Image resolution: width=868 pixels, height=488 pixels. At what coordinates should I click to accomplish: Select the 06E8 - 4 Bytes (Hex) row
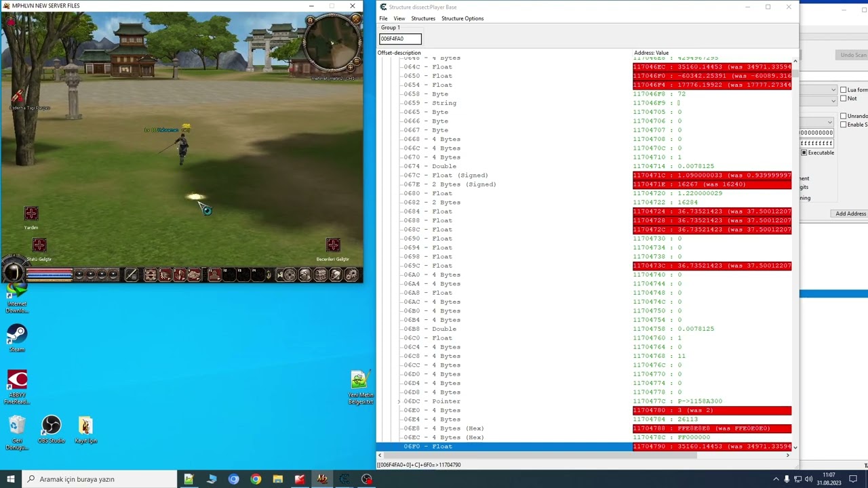click(584, 428)
